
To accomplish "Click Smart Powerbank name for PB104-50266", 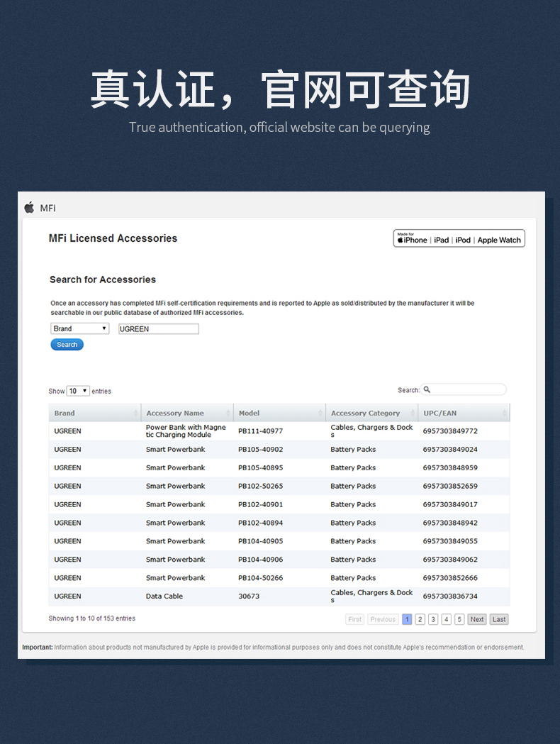I will 176,578.
